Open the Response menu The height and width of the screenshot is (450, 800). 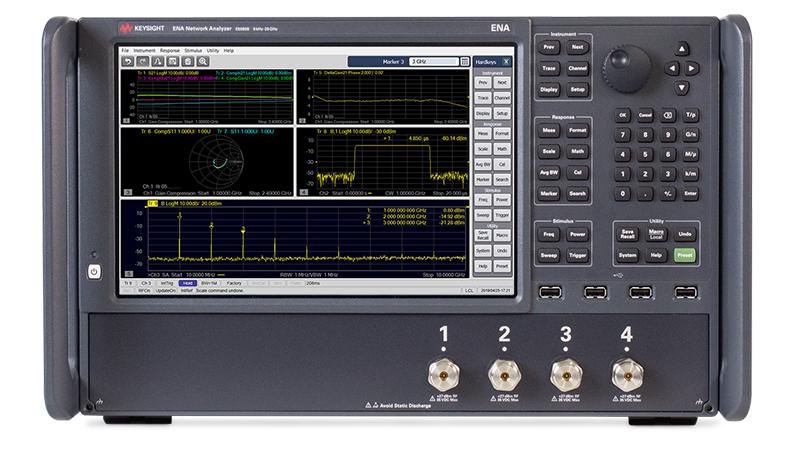(x=170, y=50)
